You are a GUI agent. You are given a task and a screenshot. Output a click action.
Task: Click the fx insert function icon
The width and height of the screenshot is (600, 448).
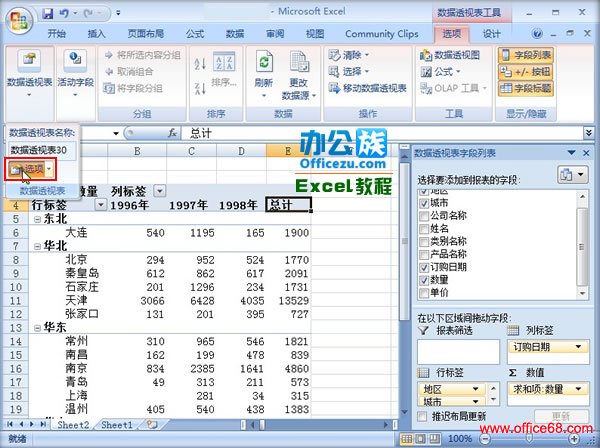coord(172,133)
